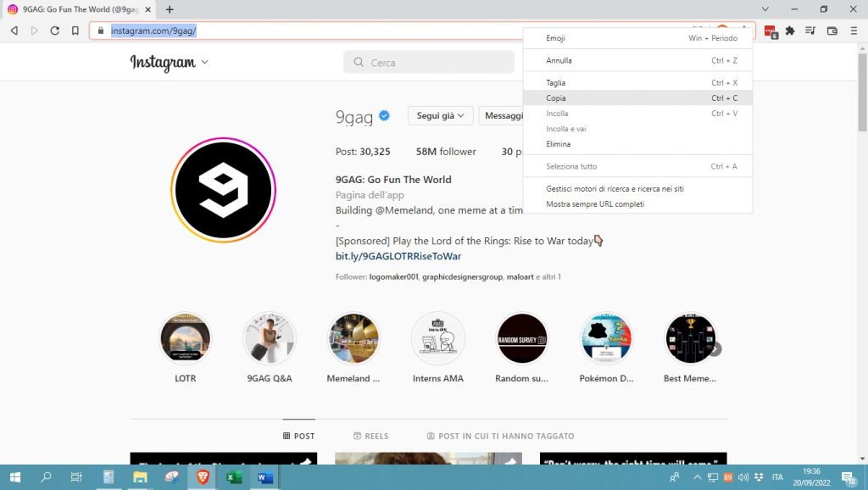The image size is (868, 490).
Task: Show next story highlights with arrow
Action: point(715,348)
